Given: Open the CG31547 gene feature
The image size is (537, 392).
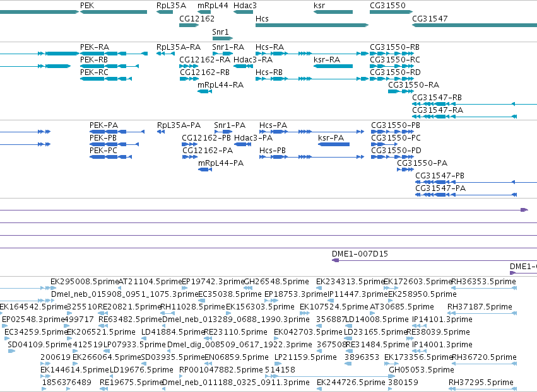Looking at the screenshot, I should pos(475,25).
